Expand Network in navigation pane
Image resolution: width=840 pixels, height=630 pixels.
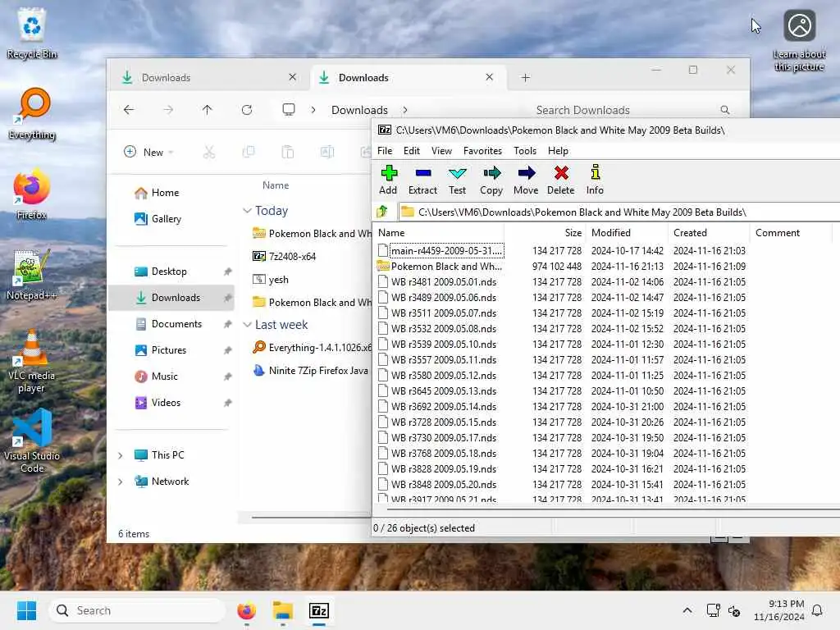(x=121, y=482)
